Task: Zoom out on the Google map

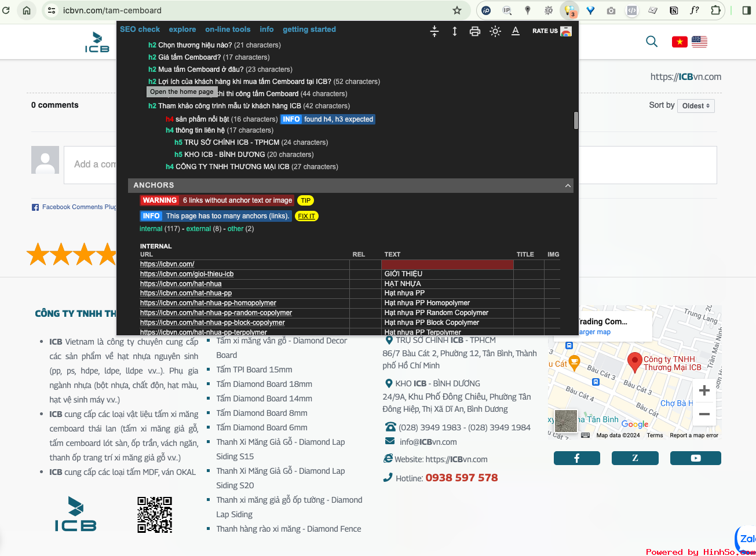Action: pyautogui.click(x=704, y=414)
